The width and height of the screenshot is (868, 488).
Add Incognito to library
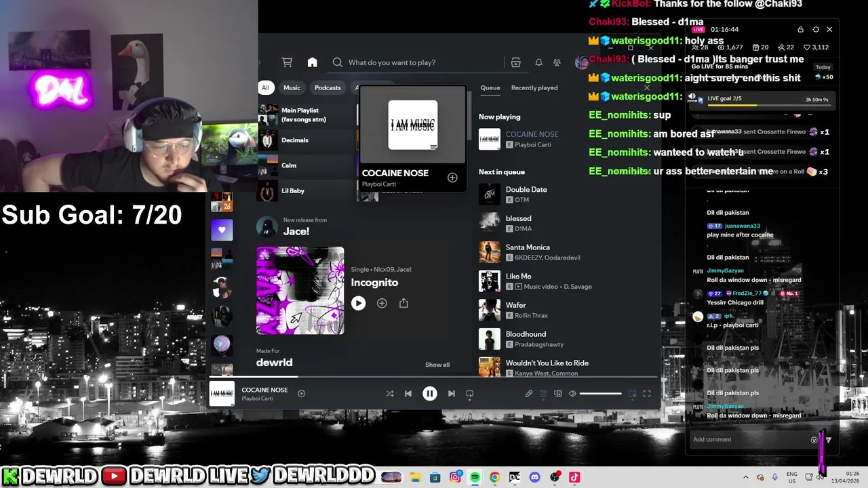point(382,304)
